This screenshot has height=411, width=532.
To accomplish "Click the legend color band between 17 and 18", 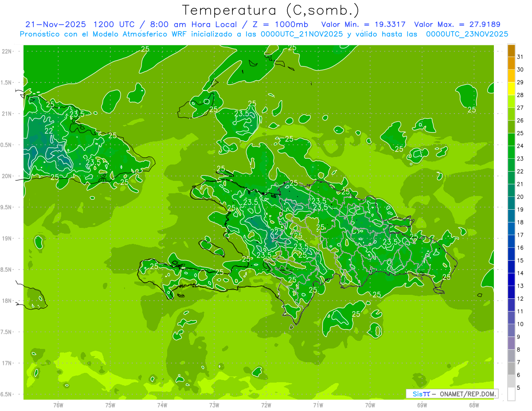I will [511, 228].
